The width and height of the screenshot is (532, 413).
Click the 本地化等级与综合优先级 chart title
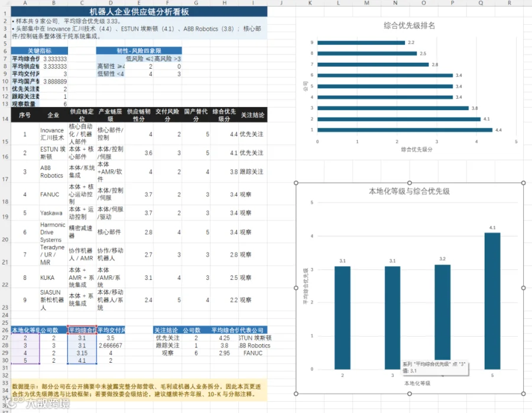tap(409, 191)
